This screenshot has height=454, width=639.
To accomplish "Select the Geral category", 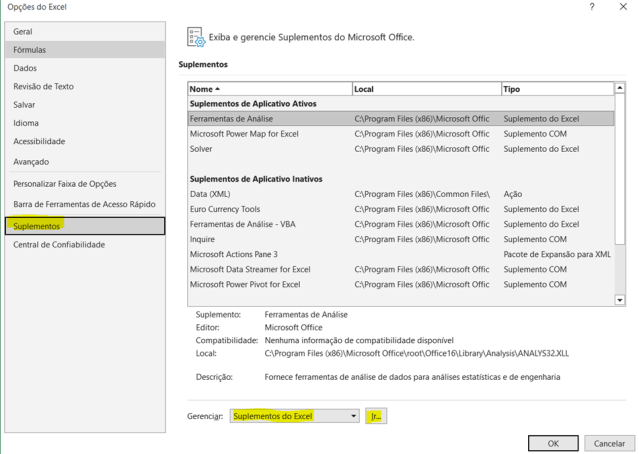I will (x=23, y=32).
